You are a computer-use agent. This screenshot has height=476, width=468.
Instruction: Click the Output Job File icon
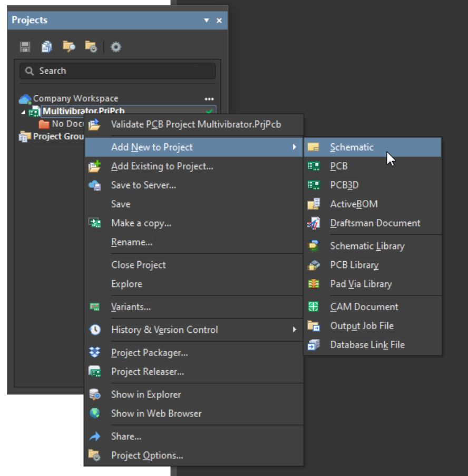314,326
